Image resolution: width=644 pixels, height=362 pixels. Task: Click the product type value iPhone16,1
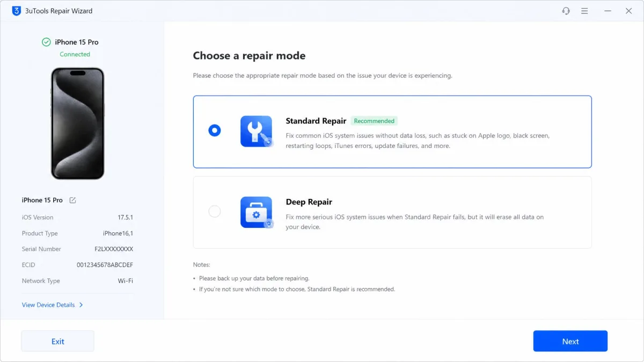[x=118, y=233]
